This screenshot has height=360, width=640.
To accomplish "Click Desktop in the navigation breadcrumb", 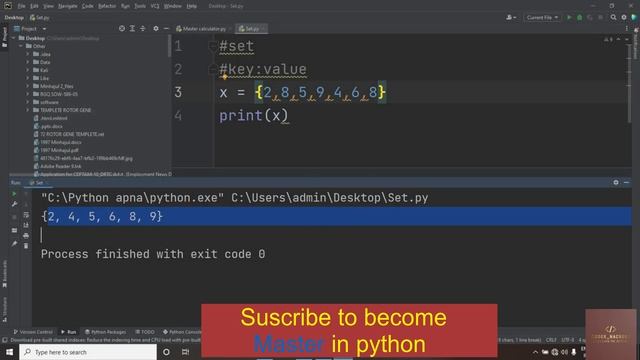I will tap(14, 18).
